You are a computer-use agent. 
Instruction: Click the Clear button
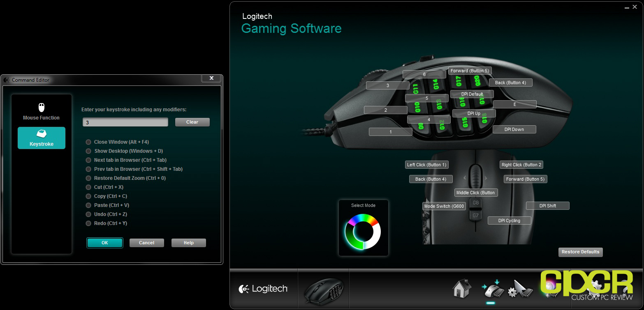pos(192,122)
